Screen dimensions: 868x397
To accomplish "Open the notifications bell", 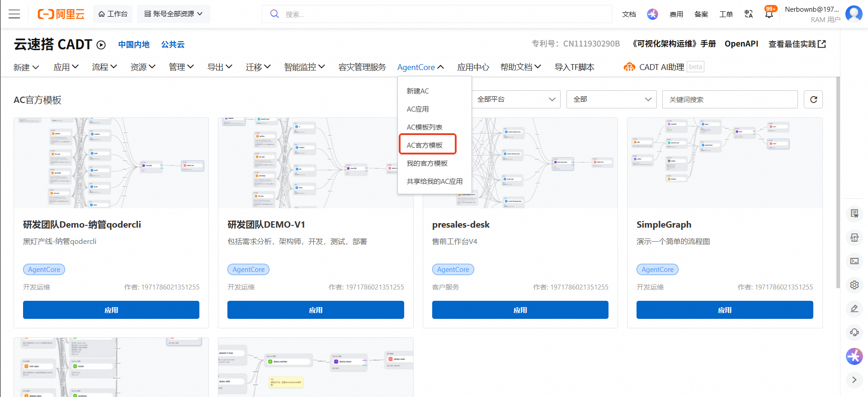I will click(x=769, y=14).
